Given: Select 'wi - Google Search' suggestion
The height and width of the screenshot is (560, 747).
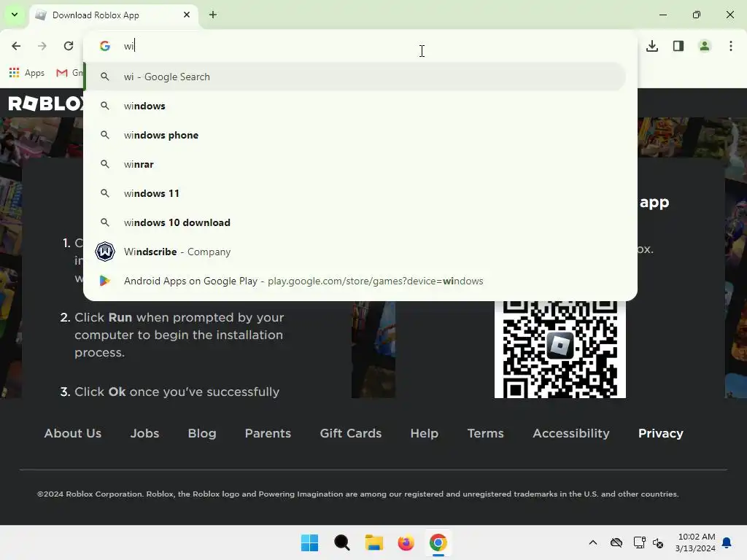Looking at the screenshot, I should [355, 77].
